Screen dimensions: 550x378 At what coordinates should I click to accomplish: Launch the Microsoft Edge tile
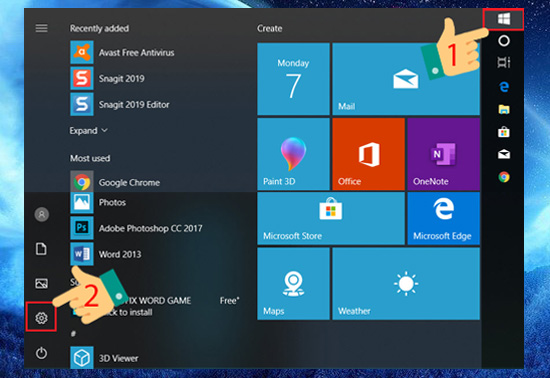[x=443, y=218]
